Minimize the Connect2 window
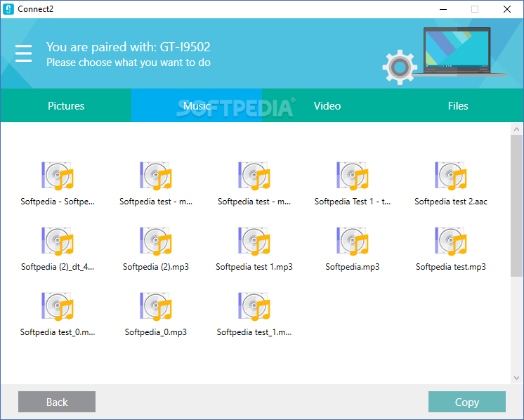Image resolution: width=524 pixels, height=420 pixels. (443, 9)
